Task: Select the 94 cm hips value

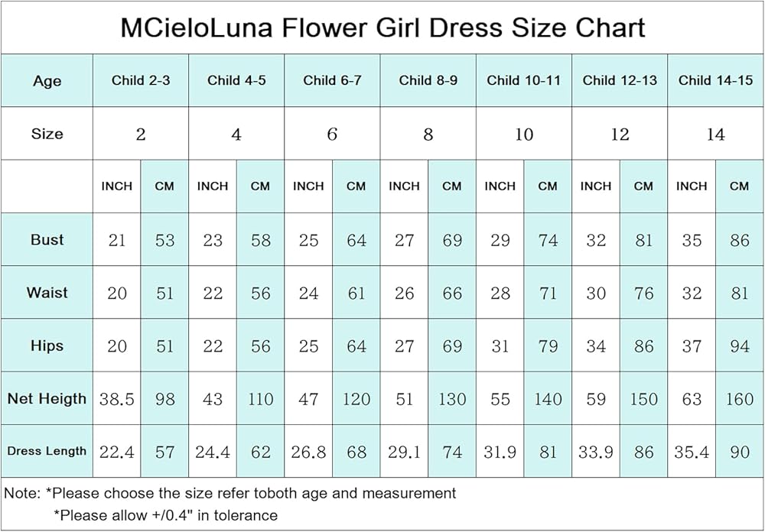Action: pos(739,346)
